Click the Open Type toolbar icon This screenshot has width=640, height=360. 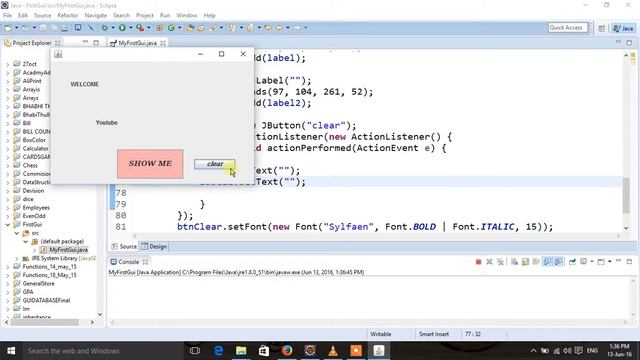pyautogui.click(x=190, y=28)
